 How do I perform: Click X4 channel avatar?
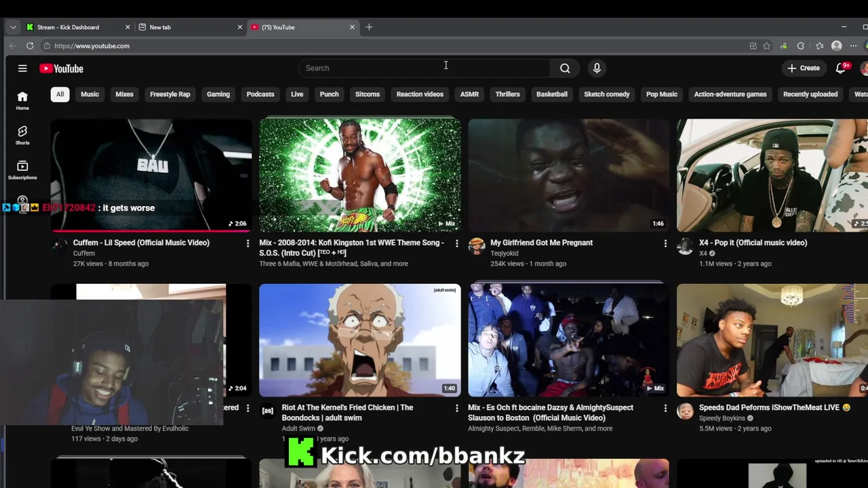(686, 245)
